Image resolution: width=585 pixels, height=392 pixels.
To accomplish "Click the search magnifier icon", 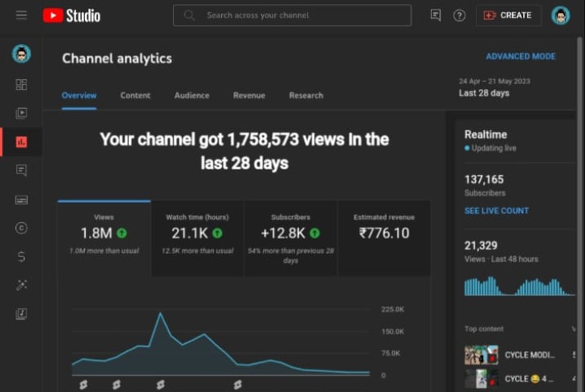I will [190, 15].
